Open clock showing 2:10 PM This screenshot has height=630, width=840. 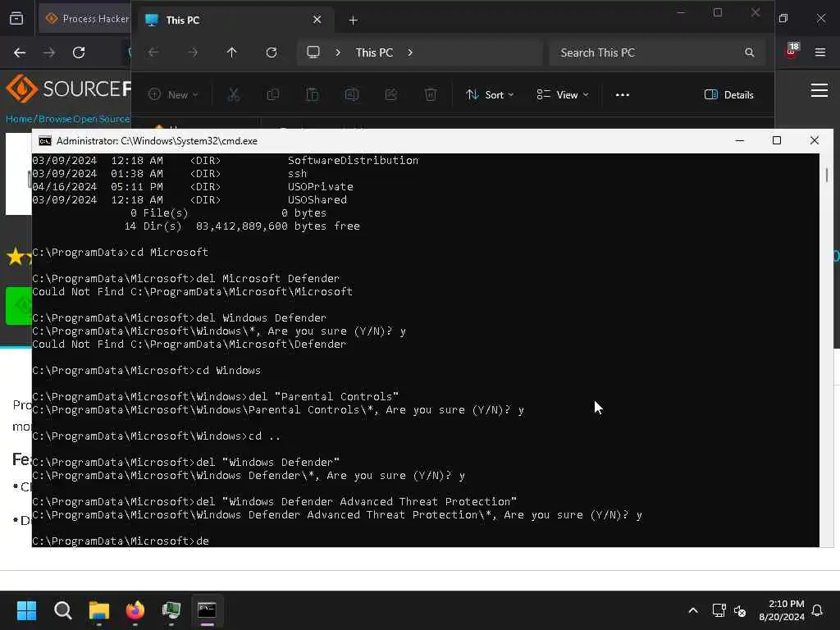pyautogui.click(x=782, y=610)
